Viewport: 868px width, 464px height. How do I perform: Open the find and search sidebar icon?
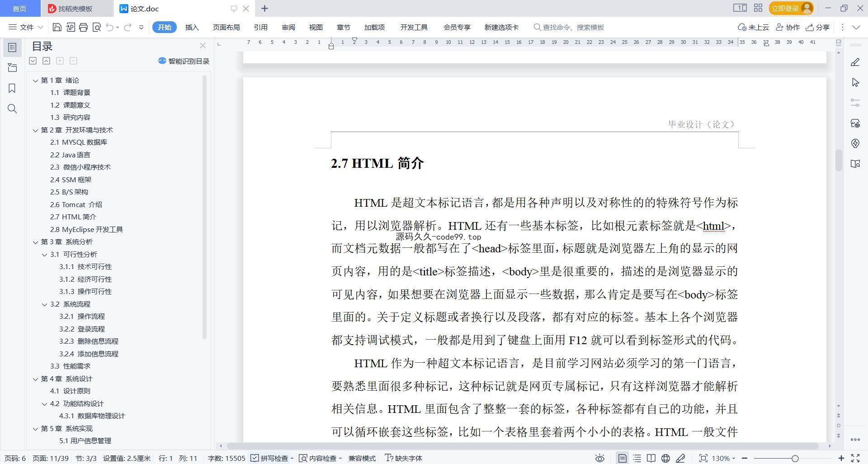12,109
